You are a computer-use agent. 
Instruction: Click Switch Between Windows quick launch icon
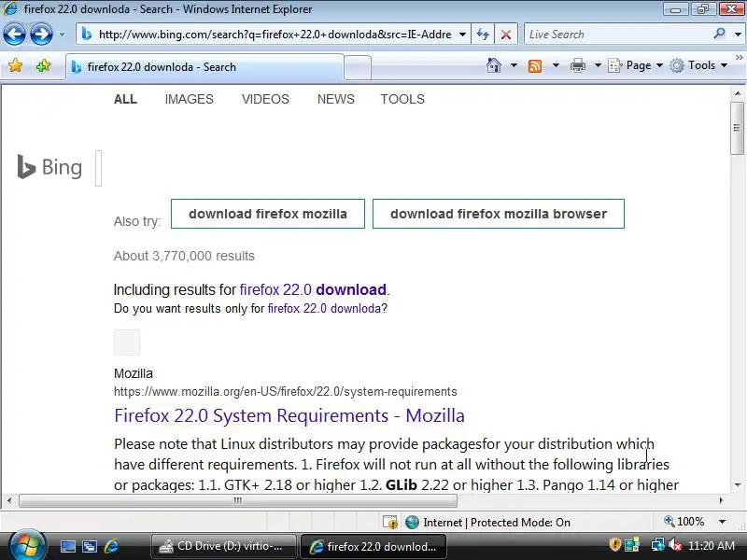90,546
